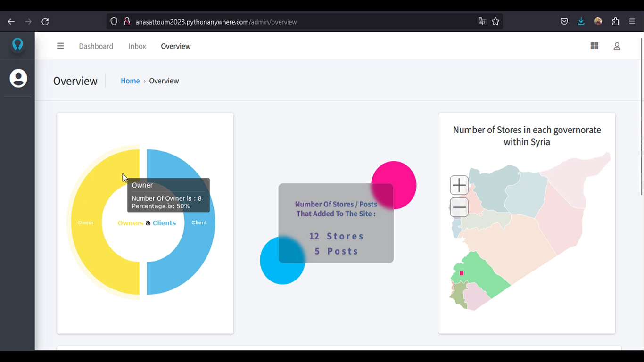
Task: Click the site logo in sidebar
Action: coord(17,44)
